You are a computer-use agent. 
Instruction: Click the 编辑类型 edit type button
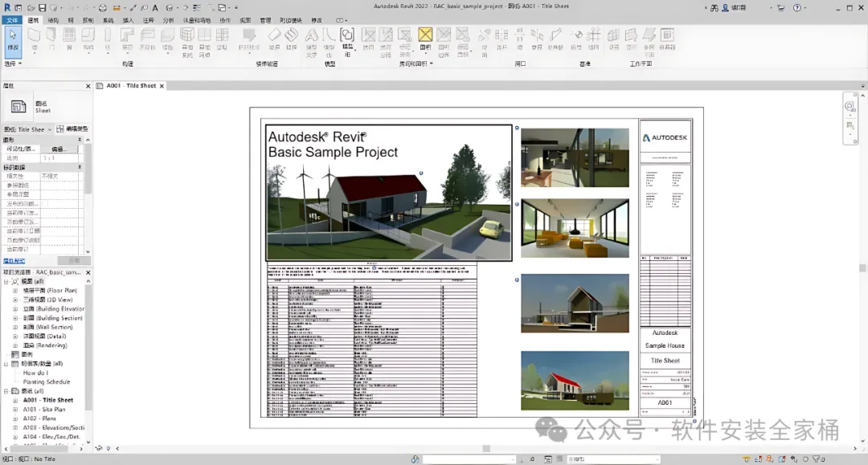click(72, 128)
